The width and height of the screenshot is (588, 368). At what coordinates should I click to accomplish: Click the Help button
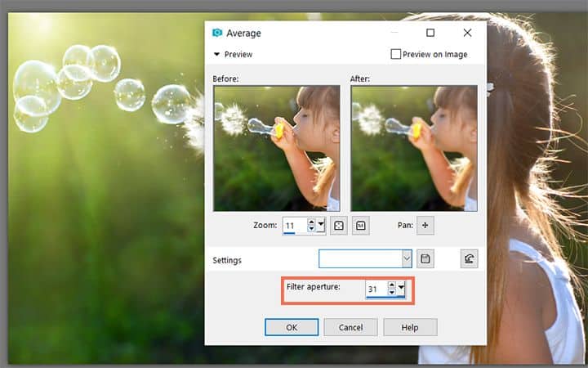coord(410,327)
